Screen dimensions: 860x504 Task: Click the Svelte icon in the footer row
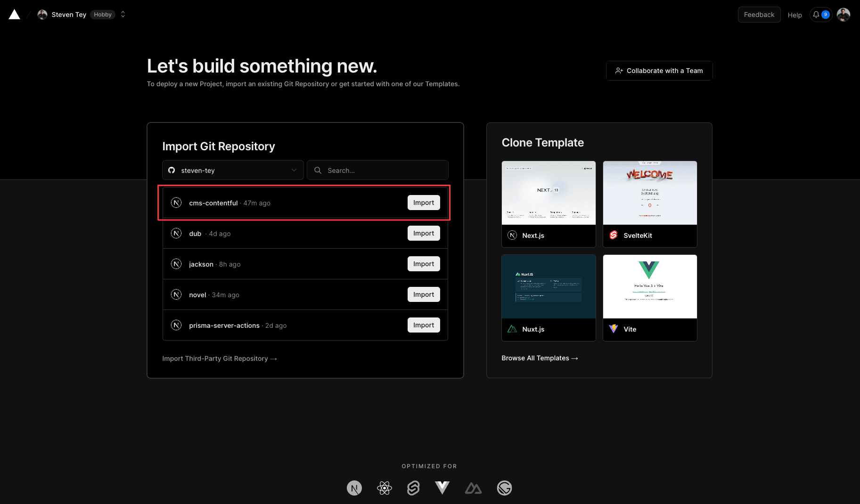tap(413, 488)
